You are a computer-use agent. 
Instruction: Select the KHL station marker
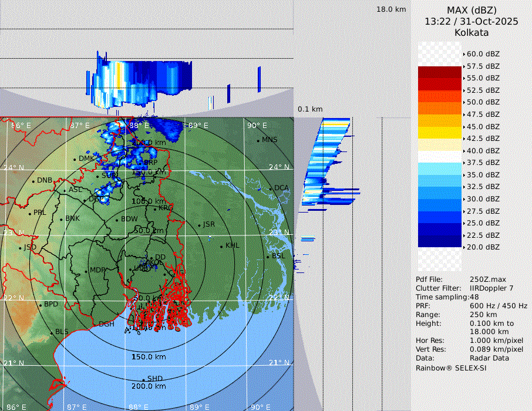[x=221, y=245]
